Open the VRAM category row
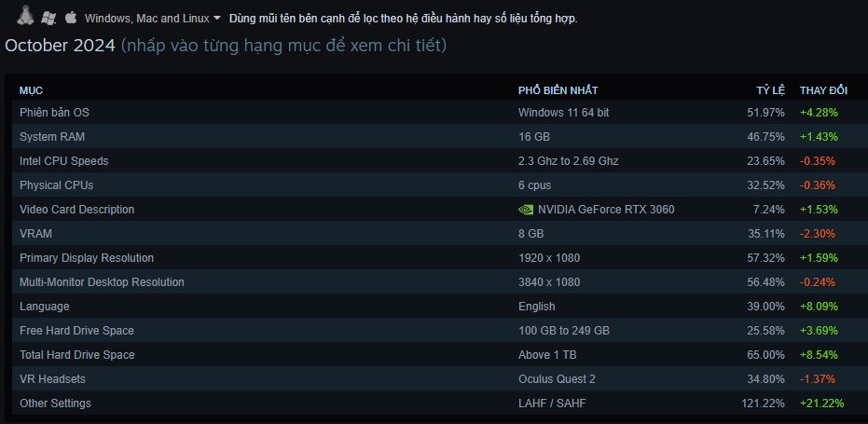 click(437, 234)
